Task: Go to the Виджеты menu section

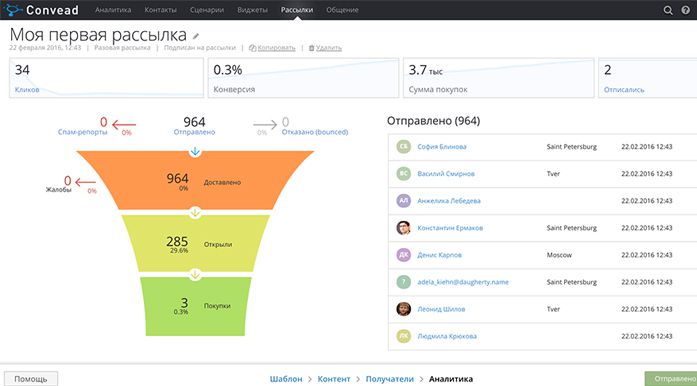Action: coord(252,10)
